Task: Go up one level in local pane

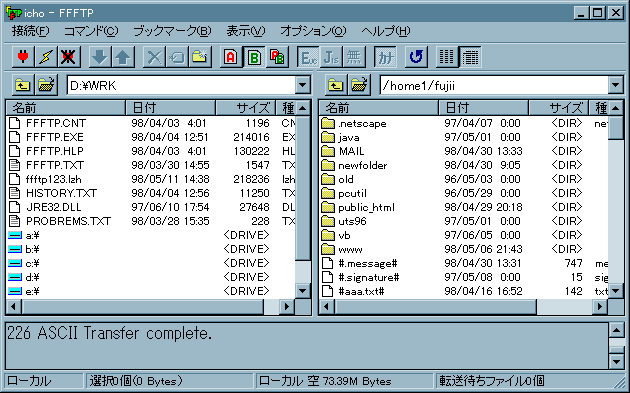Action: click(x=23, y=85)
